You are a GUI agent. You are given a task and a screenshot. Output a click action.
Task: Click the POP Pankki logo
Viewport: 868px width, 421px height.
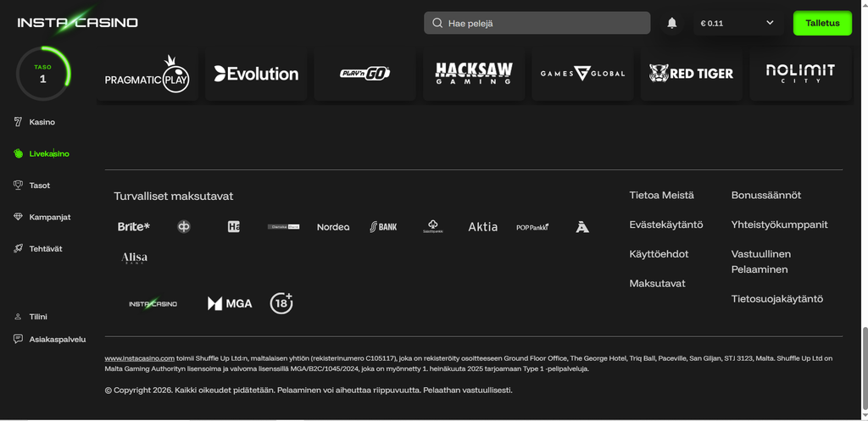click(x=532, y=227)
